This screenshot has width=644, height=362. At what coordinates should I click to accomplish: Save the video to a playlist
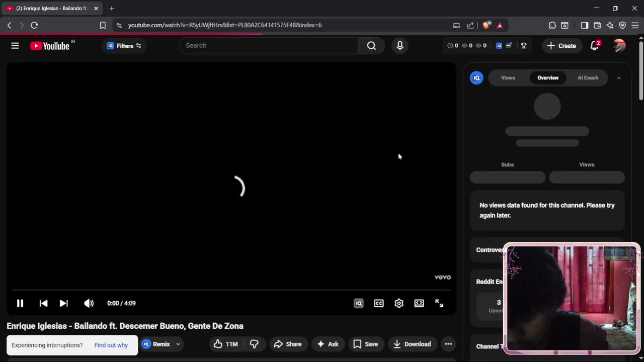coord(366,344)
